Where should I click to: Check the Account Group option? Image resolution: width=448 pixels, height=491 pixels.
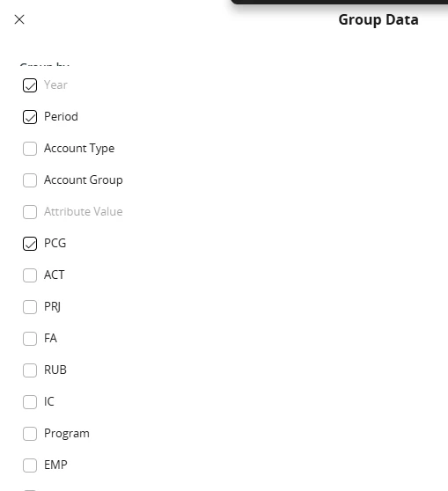coord(30,180)
